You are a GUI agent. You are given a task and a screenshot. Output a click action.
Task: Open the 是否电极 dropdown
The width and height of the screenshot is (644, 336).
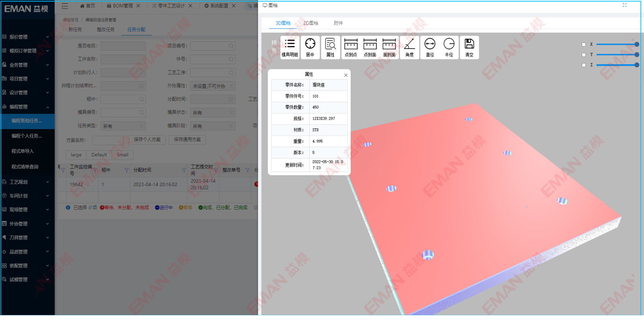(123, 46)
